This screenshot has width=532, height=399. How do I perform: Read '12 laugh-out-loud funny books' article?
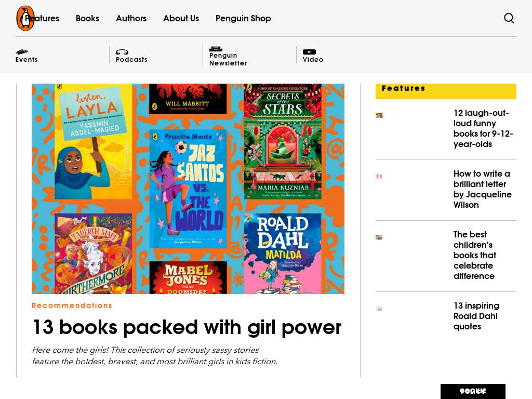pos(483,128)
